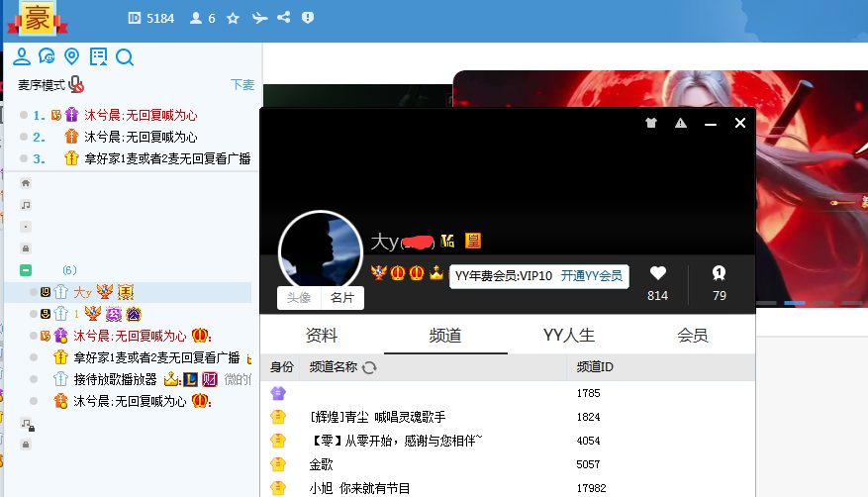Click the share icon in the top bar
Image resolution: width=868 pixels, height=497 pixels.
284,18
